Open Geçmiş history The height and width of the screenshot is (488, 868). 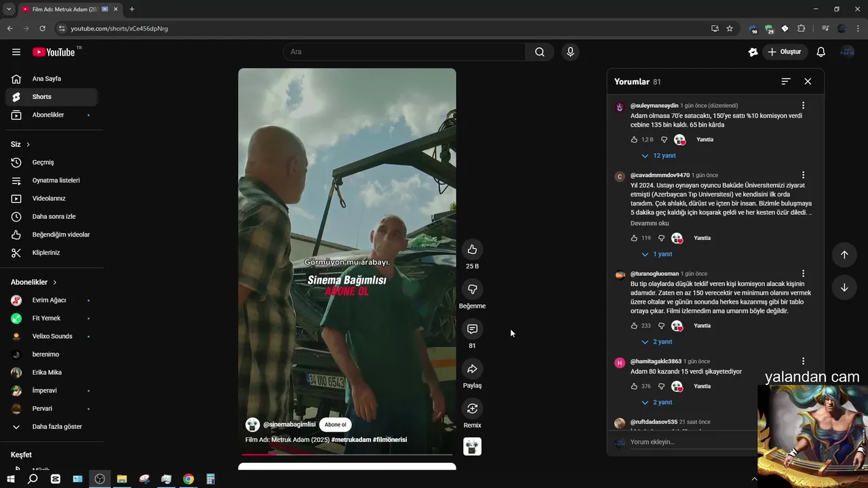coord(52,163)
